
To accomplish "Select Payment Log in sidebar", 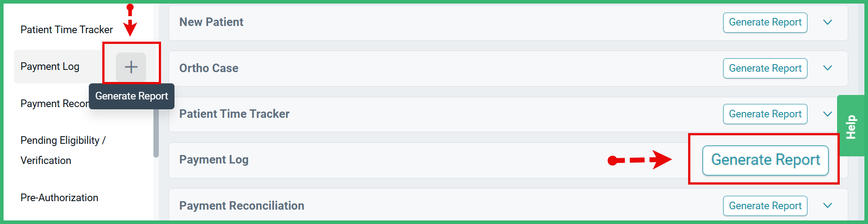I will click(x=50, y=67).
